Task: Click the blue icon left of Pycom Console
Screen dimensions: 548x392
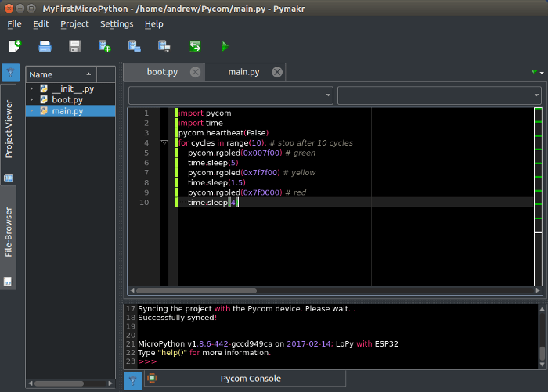Action: [x=133, y=379]
